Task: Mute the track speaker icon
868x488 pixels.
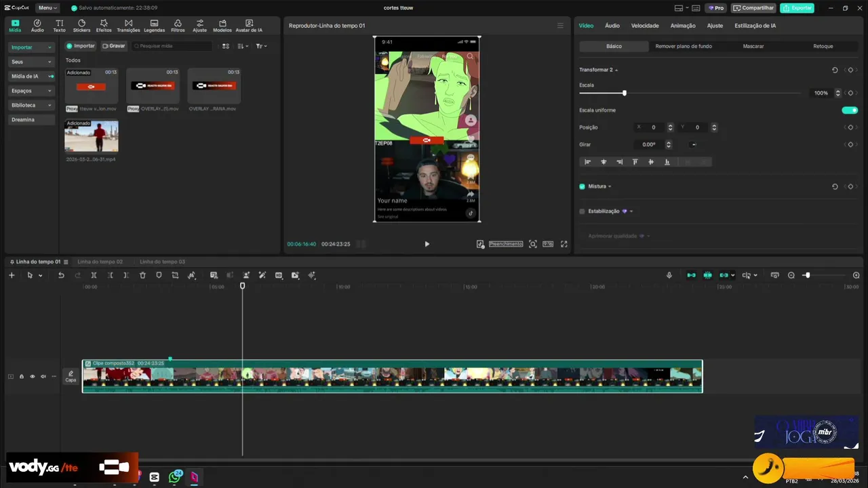Action: [x=43, y=376]
